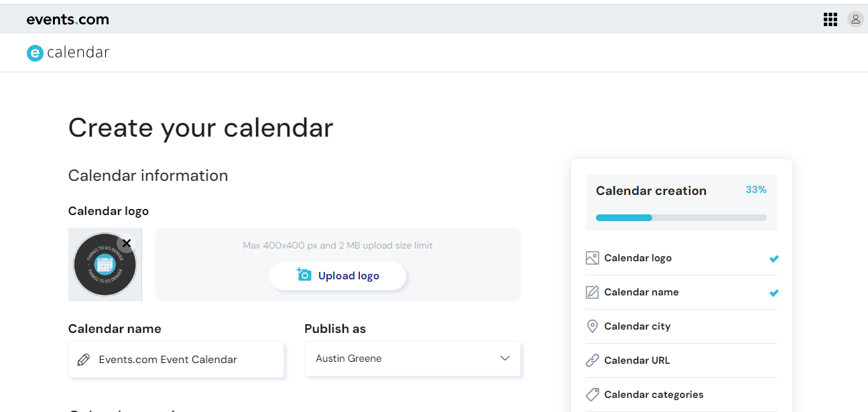The image size is (868, 412).
Task: Click the teal e calendar logo icon
Action: point(35,53)
